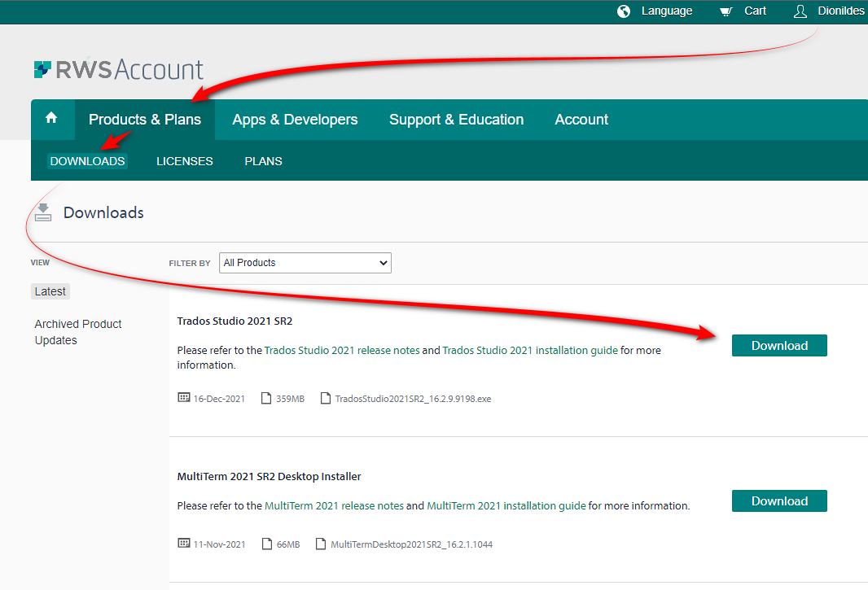The width and height of the screenshot is (868, 590).
Task: Click the 11-Nov-2021 date text
Action: [219, 544]
